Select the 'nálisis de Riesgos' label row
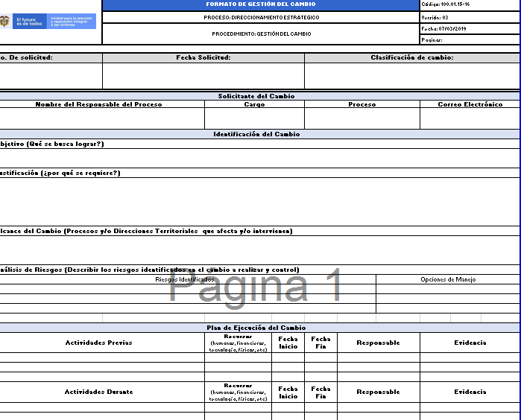The width and height of the screenshot is (521, 420). [x=259, y=270]
